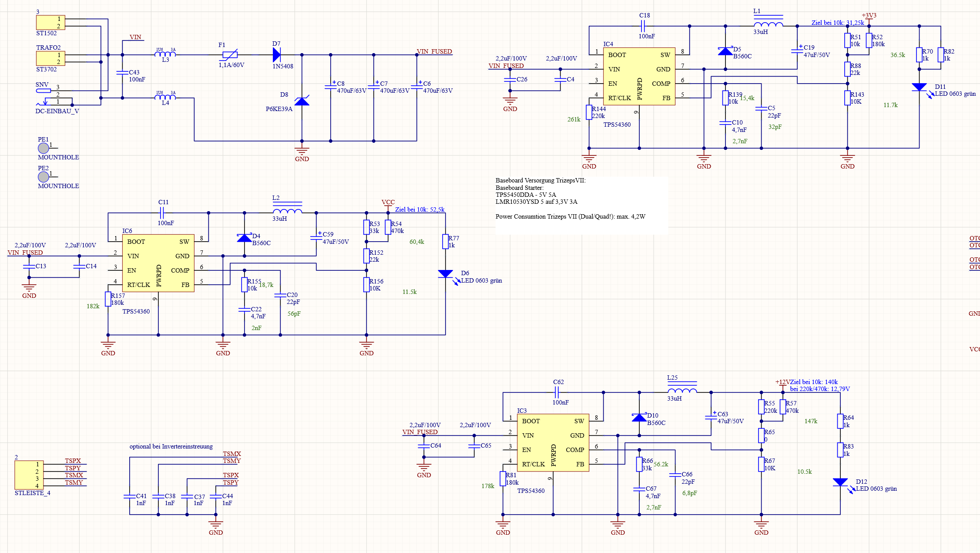
Task: Select the IC4 TPS54360 chip body
Action: tap(639, 76)
